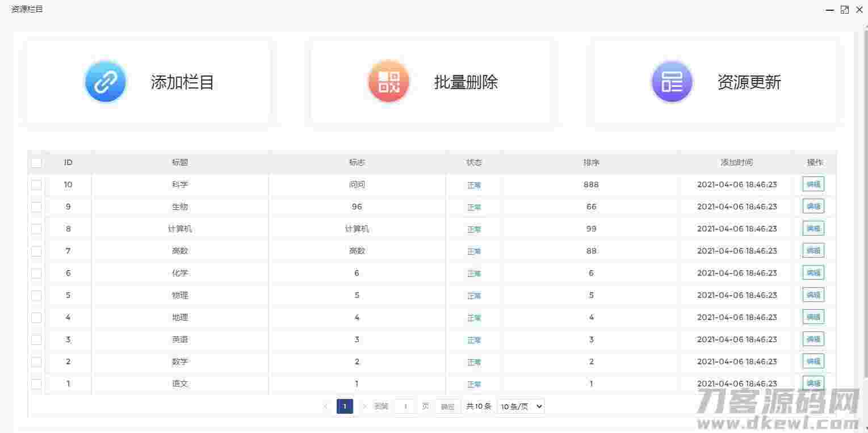
Task: Go to the next page arrow in pagination
Action: [x=364, y=406]
